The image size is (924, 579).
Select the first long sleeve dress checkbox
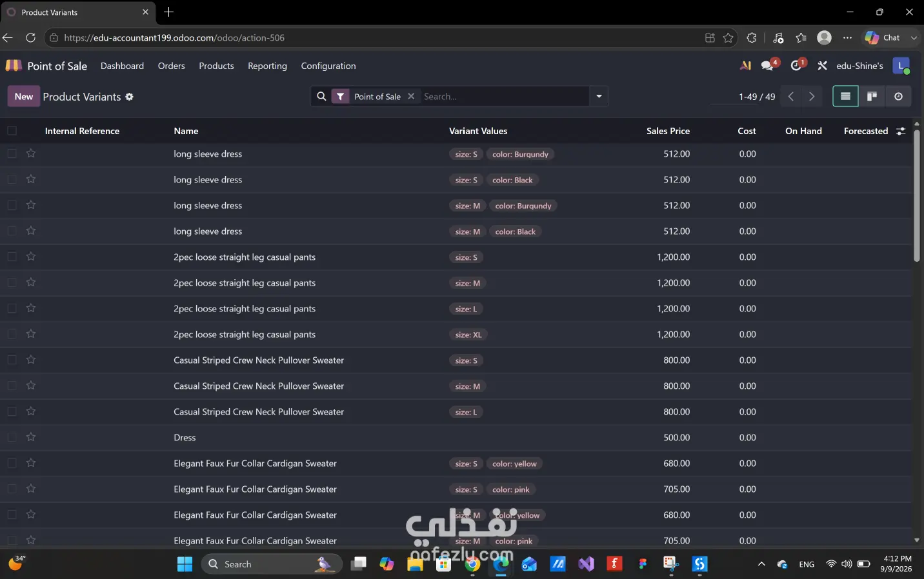tap(12, 153)
